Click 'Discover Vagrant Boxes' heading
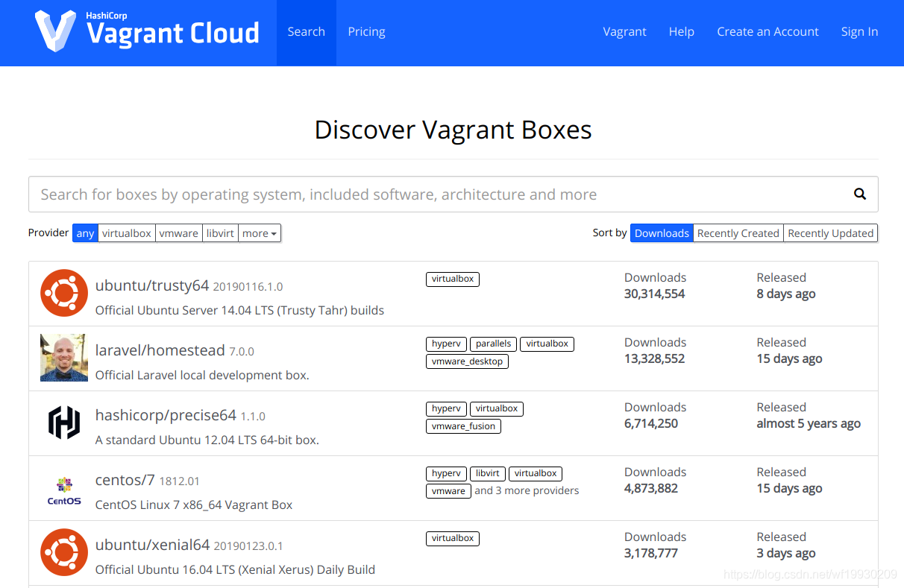The image size is (904, 588). pos(453,130)
